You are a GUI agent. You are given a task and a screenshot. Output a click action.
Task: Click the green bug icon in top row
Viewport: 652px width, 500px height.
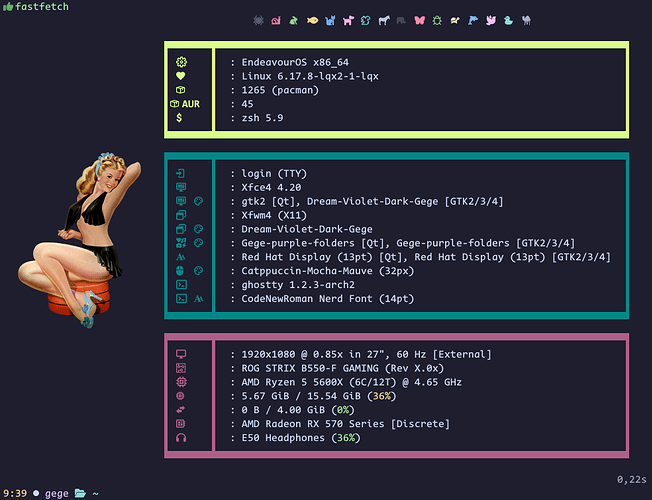[x=437, y=19]
